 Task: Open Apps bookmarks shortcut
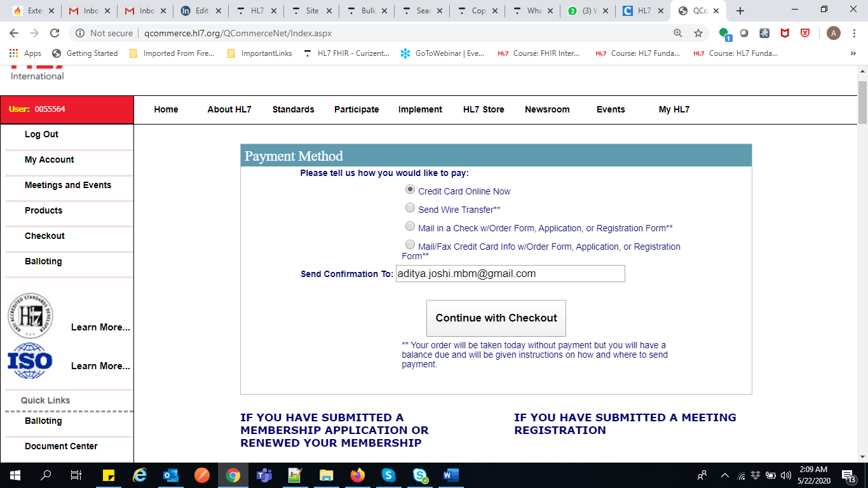click(x=25, y=53)
